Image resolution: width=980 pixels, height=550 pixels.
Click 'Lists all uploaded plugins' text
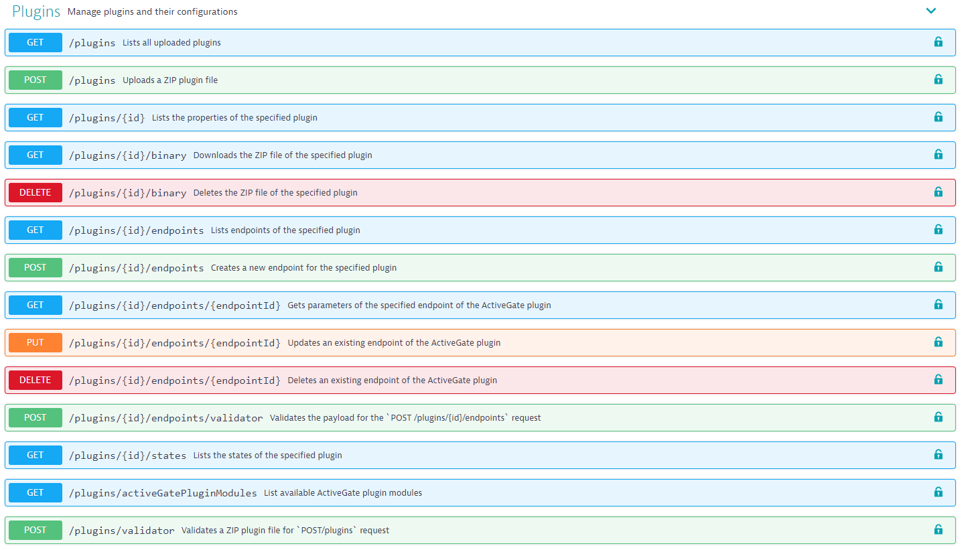(x=171, y=43)
